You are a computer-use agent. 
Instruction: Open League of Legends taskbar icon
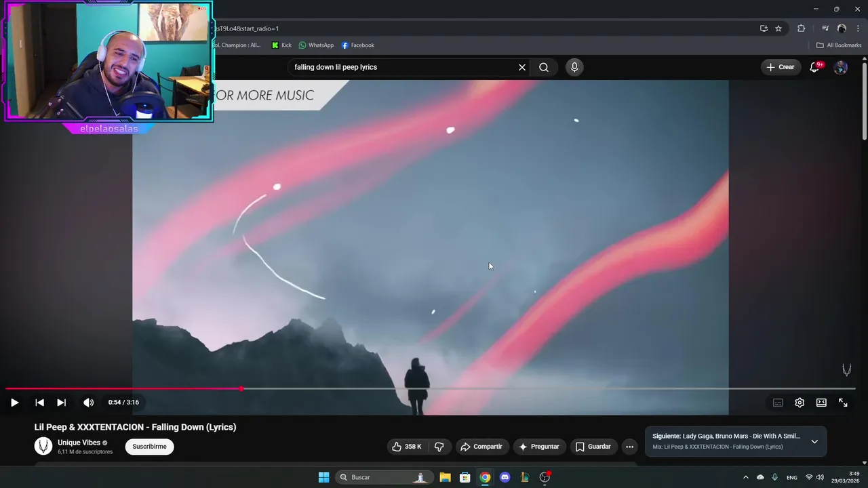(525, 477)
